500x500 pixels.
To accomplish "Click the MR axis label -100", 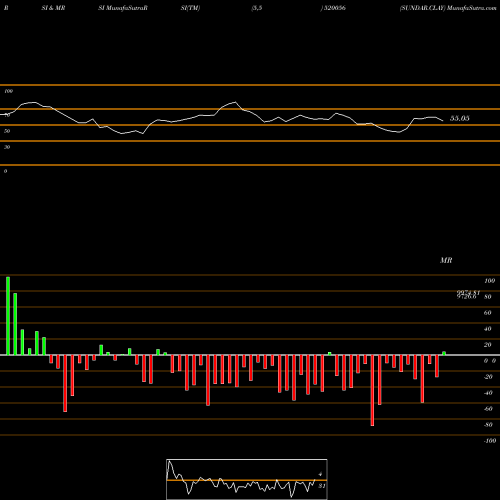I will pos(490,441).
